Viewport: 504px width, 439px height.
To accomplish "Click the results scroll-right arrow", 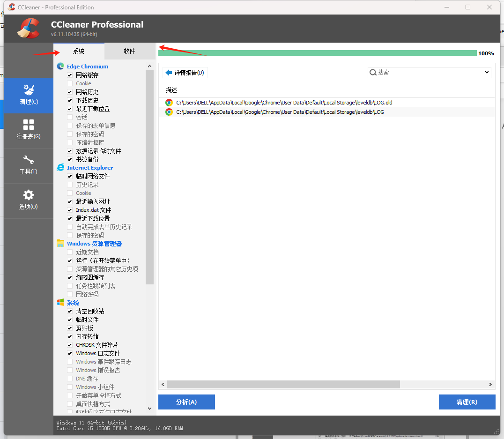I will point(490,384).
